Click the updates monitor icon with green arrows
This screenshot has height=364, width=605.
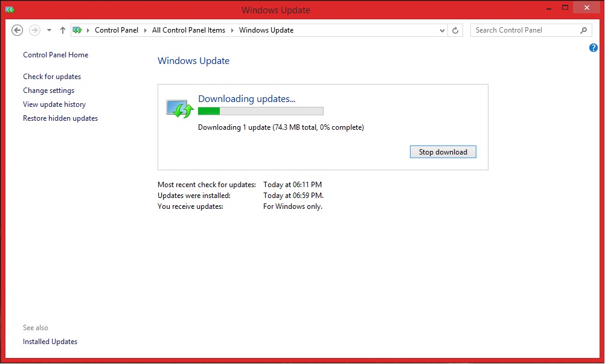click(x=180, y=108)
